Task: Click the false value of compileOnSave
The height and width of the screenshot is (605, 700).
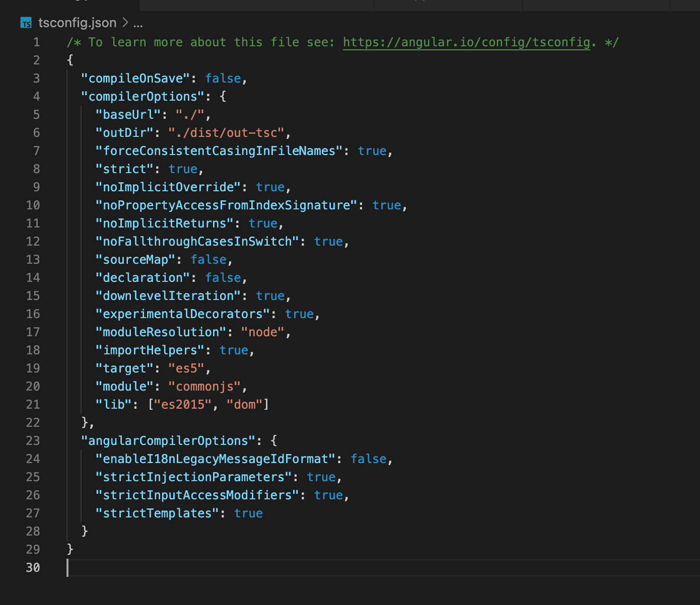Action: [x=222, y=78]
